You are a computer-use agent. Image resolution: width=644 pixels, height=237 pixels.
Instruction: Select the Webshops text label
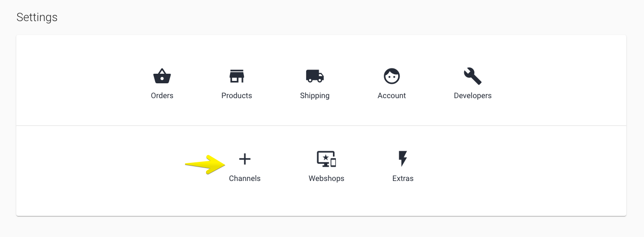326,179
